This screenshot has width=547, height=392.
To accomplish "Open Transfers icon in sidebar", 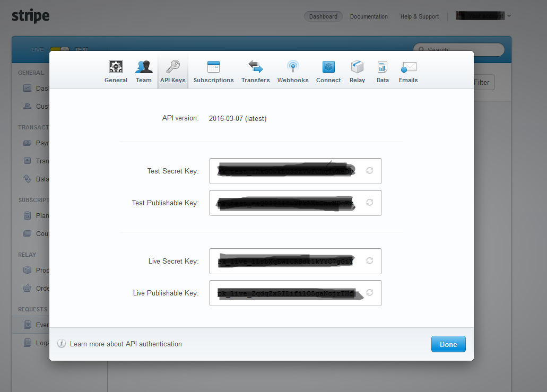I will (x=27, y=160).
